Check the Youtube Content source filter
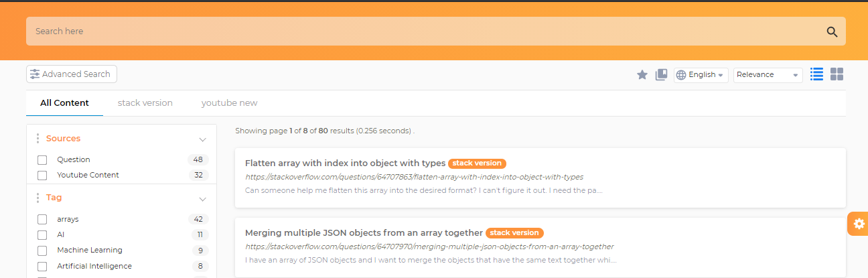This screenshot has width=868, height=278. tap(42, 176)
